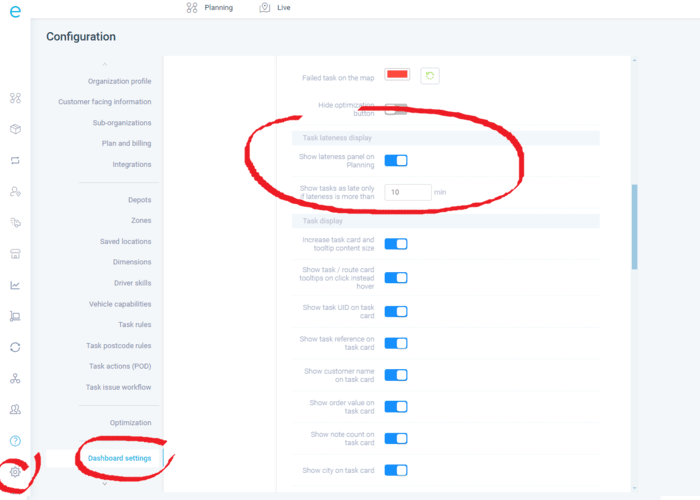Go to Dimensions configuration
This screenshot has height=500, width=700.
point(132,262)
